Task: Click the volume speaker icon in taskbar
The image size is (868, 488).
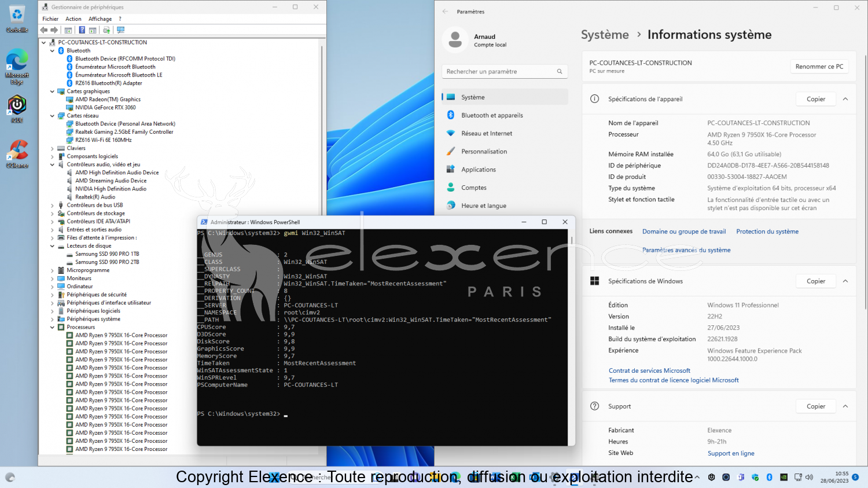Action: 809,477
